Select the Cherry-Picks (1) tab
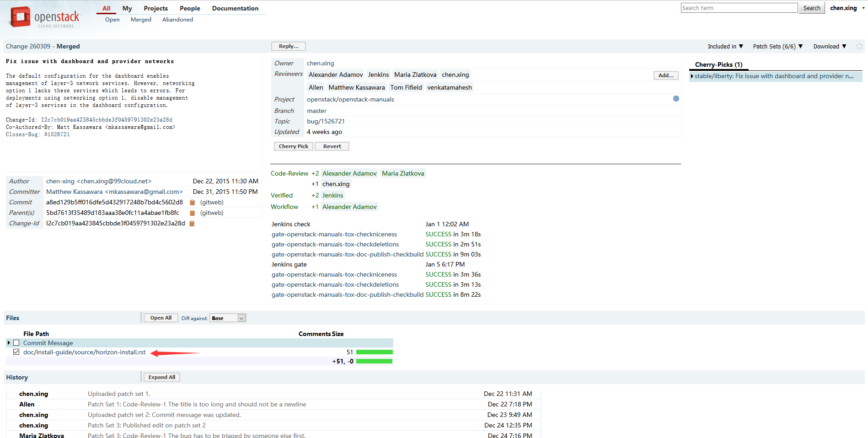Screen dimensions: 868x438 [x=718, y=64]
